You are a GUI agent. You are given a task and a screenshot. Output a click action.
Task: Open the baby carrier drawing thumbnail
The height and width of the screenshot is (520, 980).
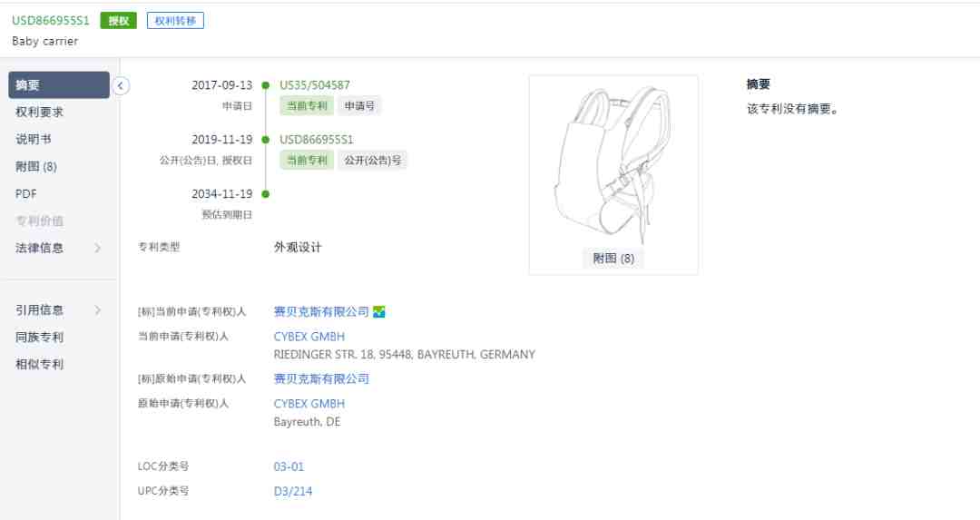point(613,163)
